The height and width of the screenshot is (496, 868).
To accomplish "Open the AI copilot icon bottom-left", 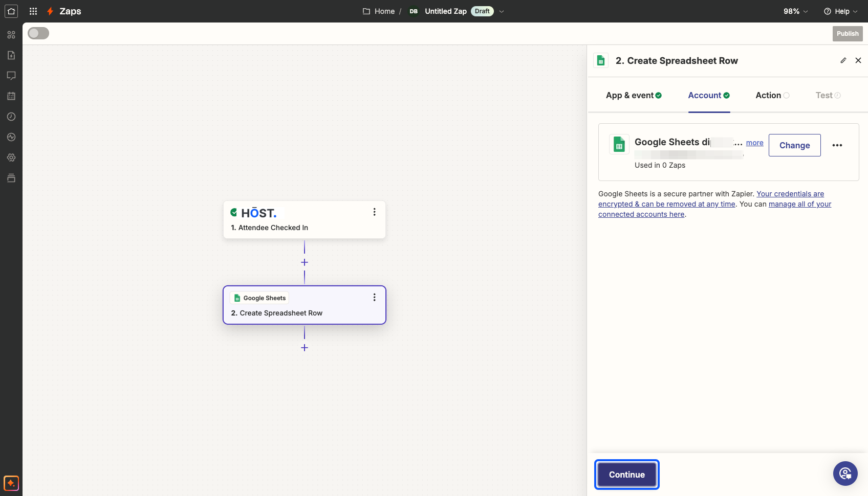I will click(x=11, y=483).
